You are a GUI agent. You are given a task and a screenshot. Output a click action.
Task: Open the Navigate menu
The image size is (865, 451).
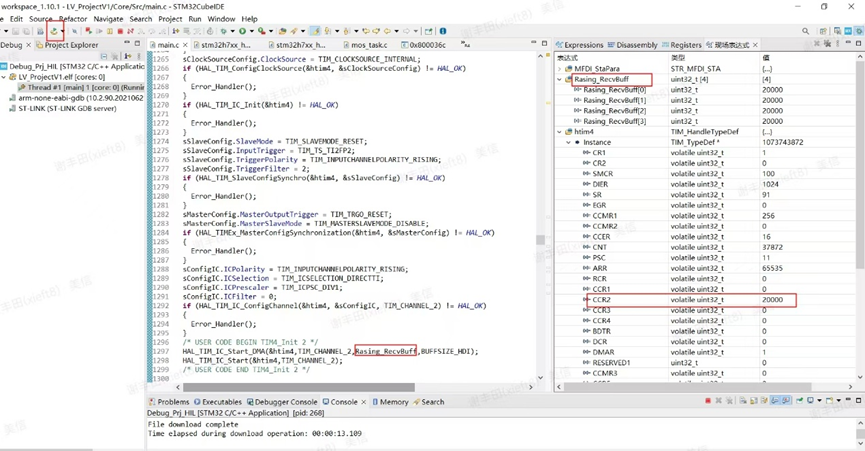point(108,19)
